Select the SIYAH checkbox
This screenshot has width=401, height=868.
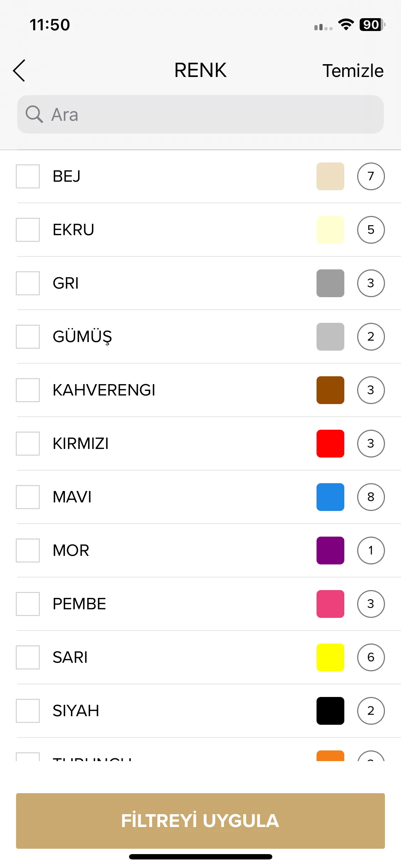click(28, 711)
